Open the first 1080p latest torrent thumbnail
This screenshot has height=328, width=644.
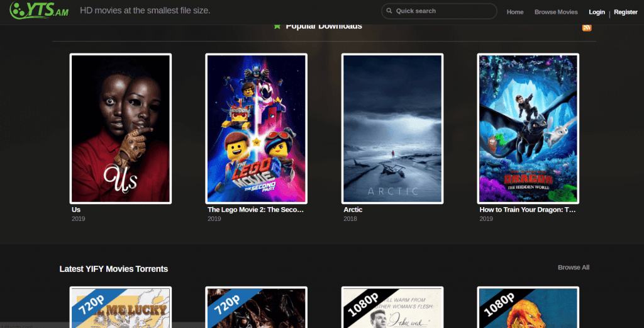pos(392,308)
